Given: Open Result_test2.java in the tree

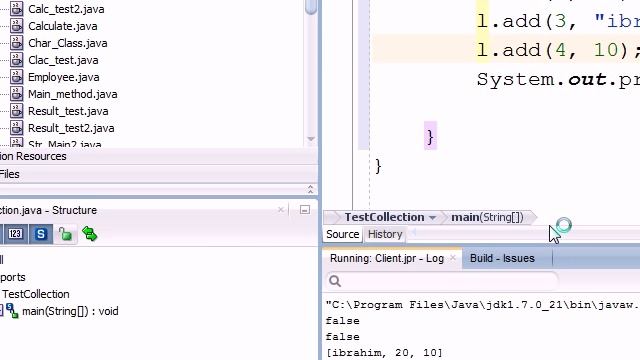Looking at the screenshot, I should coord(71,128).
